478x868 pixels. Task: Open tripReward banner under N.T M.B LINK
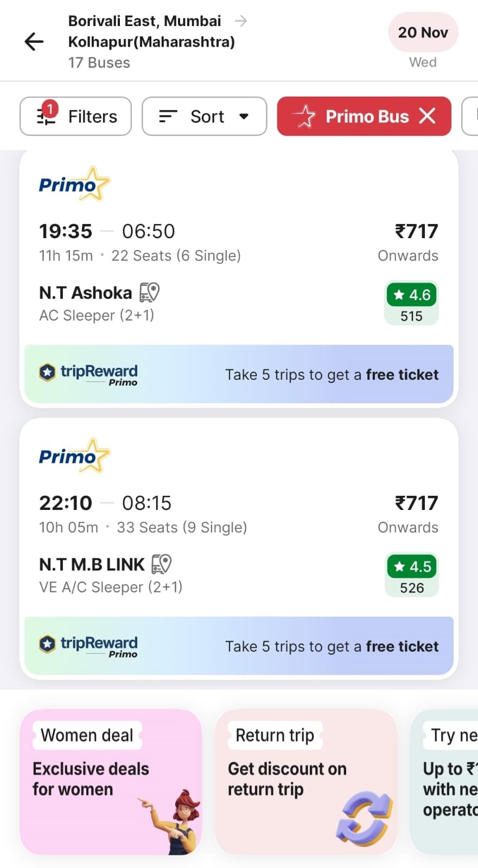[x=239, y=646]
